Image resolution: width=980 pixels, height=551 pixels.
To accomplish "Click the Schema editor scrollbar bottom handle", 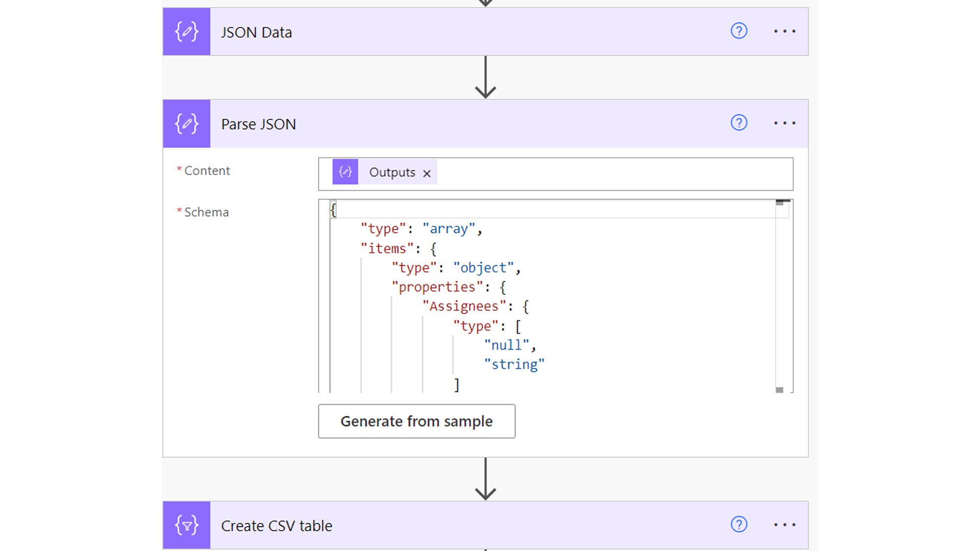I will coord(779,390).
